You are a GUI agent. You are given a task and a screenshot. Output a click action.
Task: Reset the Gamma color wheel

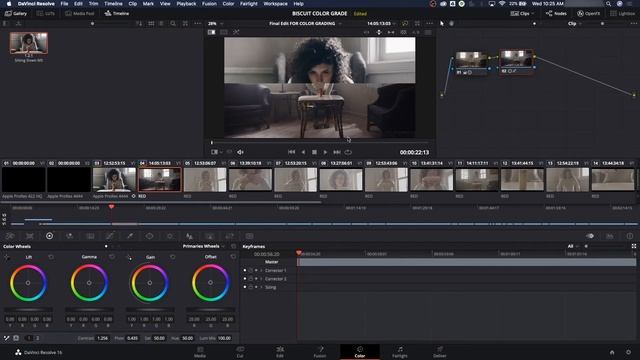tap(112, 257)
